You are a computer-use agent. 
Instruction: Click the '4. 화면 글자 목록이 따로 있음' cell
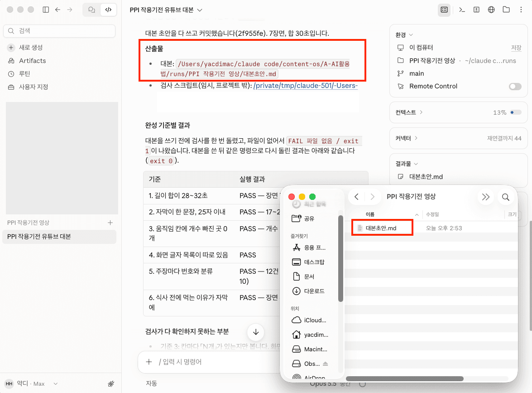[x=189, y=255]
